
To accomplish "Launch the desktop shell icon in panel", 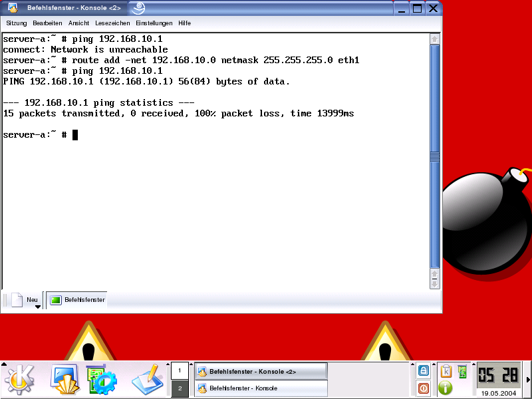I will tap(65, 380).
